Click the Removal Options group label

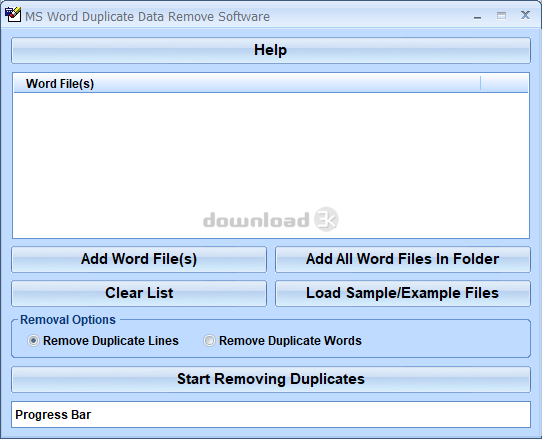pyautogui.click(x=68, y=320)
